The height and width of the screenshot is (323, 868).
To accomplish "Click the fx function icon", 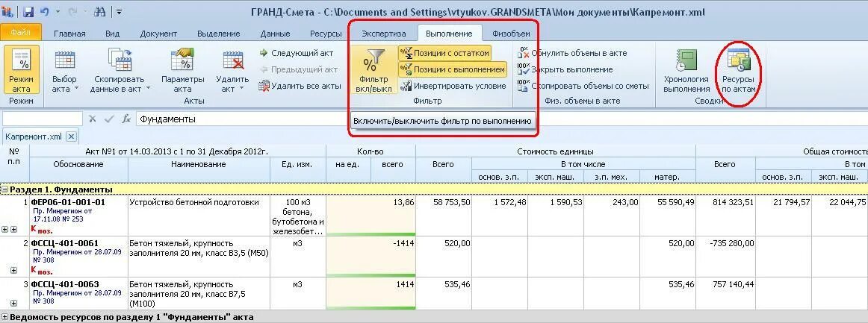I will (126, 119).
